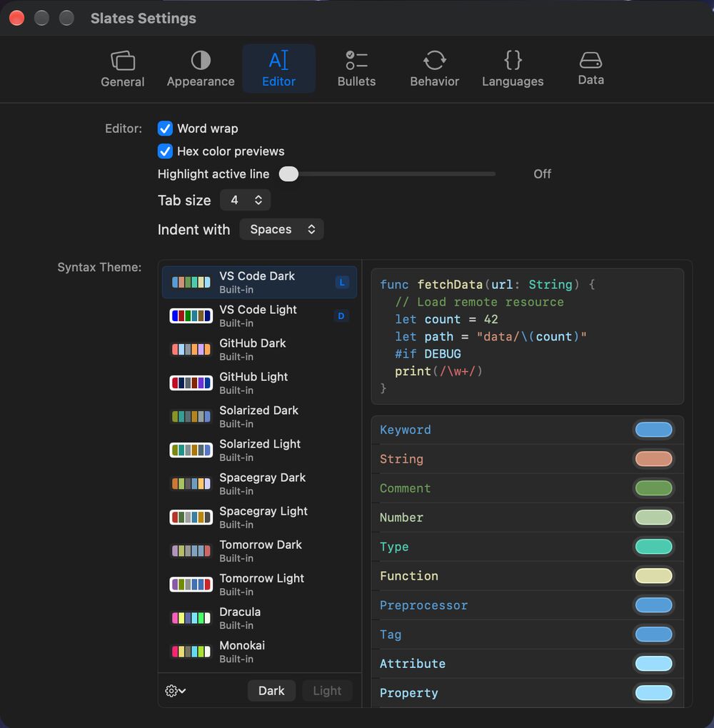Click the D badge on VS Code Light
Image resolution: width=714 pixels, height=728 pixels.
(341, 315)
